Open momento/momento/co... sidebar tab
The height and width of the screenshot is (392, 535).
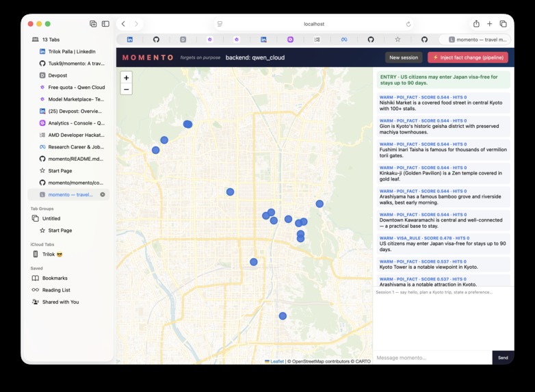68,183
